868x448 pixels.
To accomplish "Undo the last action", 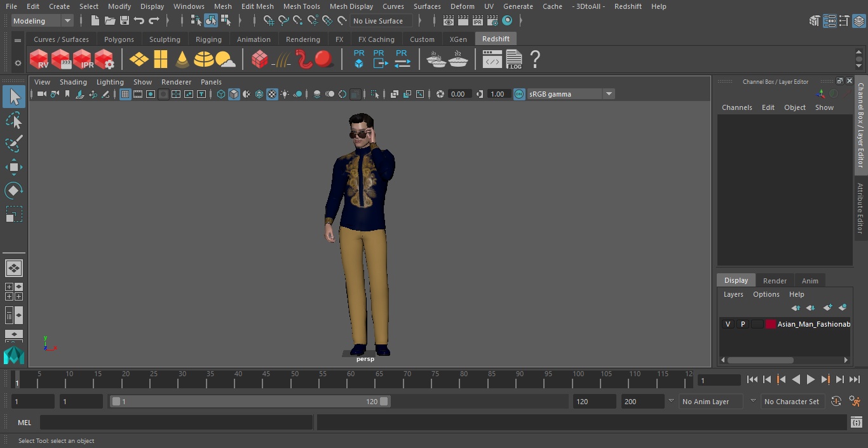I will point(139,21).
